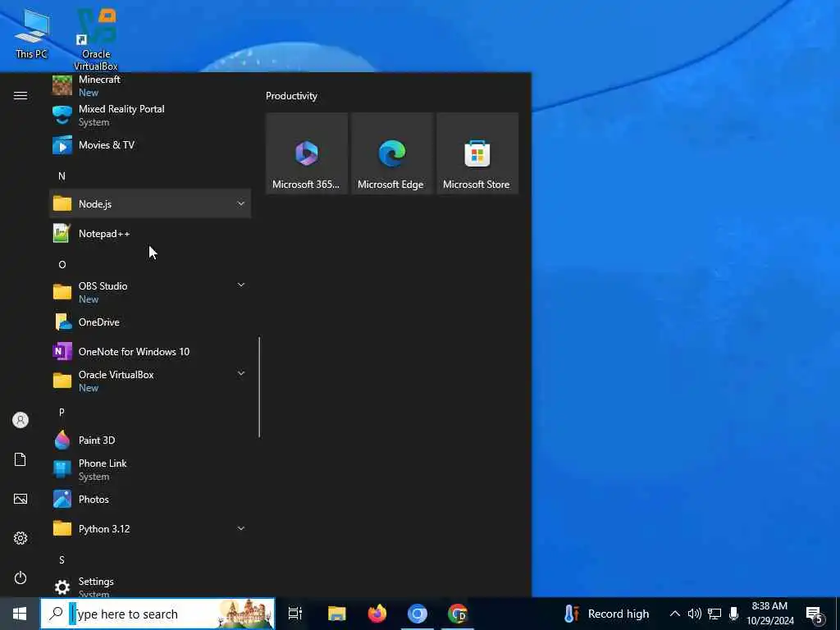Image resolution: width=840 pixels, height=630 pixels.
Task: Open the Photos app
Action: (150, 500)
